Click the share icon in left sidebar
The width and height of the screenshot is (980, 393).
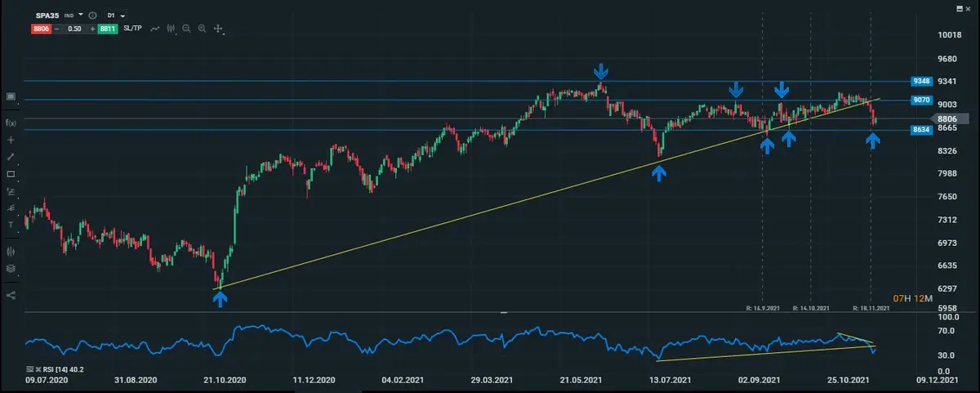11,295
